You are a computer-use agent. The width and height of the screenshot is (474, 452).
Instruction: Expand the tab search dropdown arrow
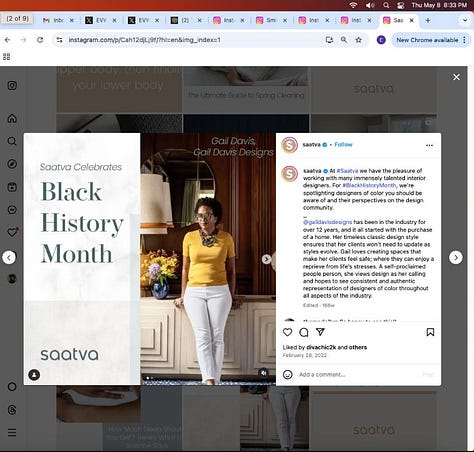pos(465,20)
